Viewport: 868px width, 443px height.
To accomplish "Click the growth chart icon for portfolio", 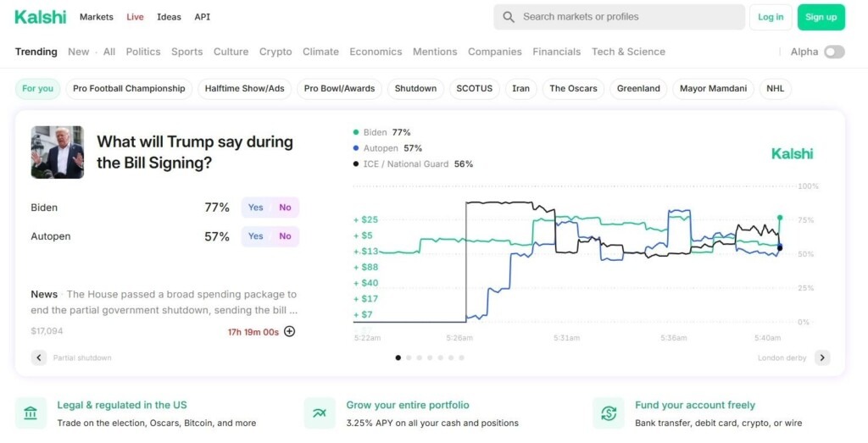I will [x=320, y=413].
